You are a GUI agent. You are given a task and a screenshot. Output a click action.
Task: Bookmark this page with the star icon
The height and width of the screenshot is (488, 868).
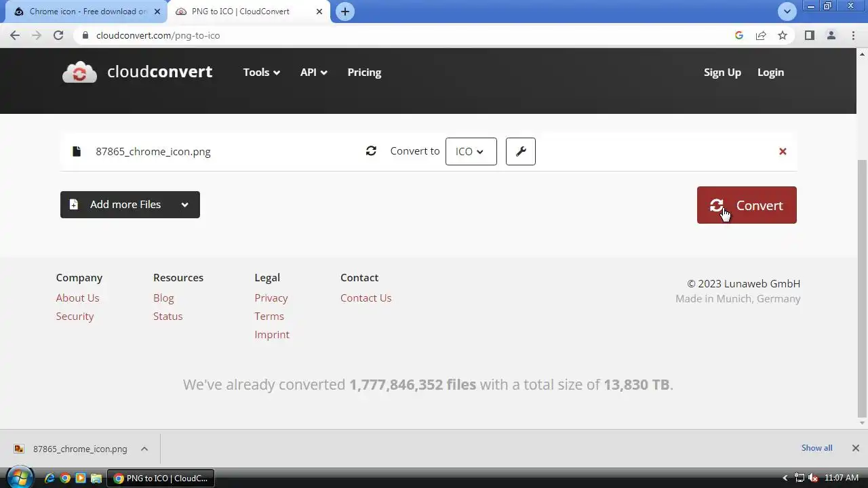783,35
